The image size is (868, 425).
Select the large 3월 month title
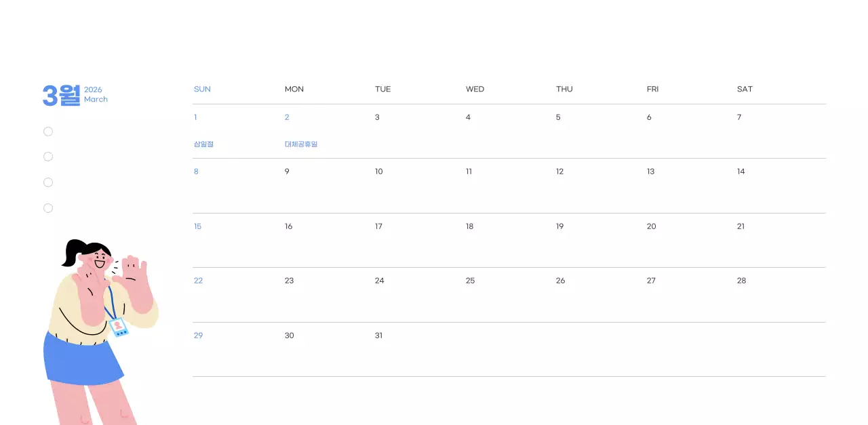61,95
